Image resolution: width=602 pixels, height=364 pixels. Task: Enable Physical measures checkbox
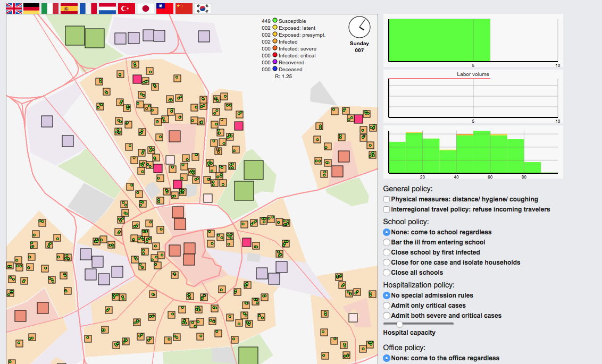click(x=387, y=199)
